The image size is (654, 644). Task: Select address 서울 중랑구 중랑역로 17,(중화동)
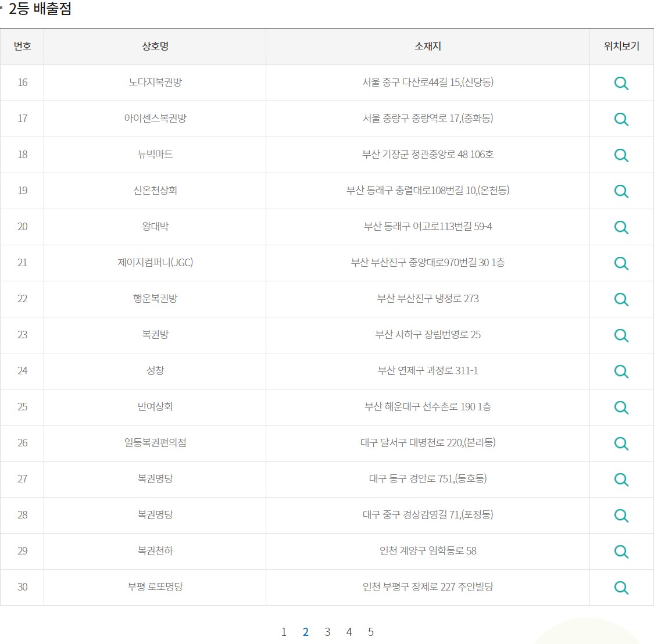[x=427, y=118]
